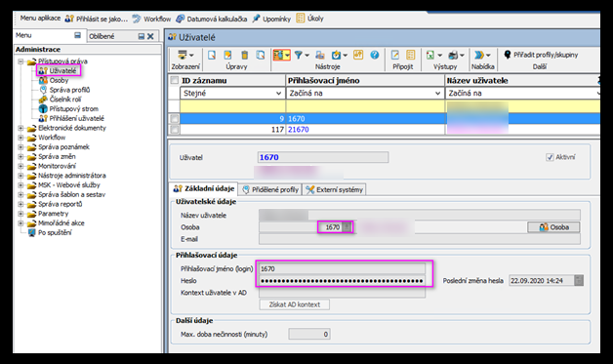Click Přihlásit se jako... toolbar item
Screen dimensions: 613x364
(x=97, y=19)
